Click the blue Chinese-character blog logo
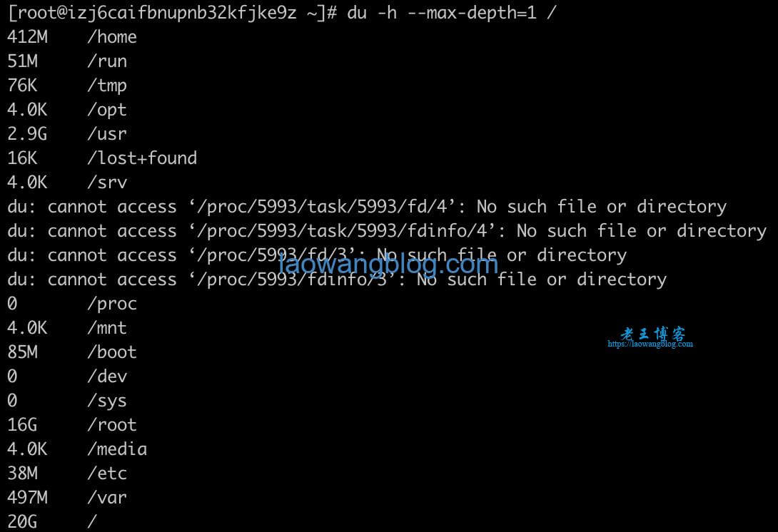Screen dimensions: 778x532 click(x=652, y=333)
